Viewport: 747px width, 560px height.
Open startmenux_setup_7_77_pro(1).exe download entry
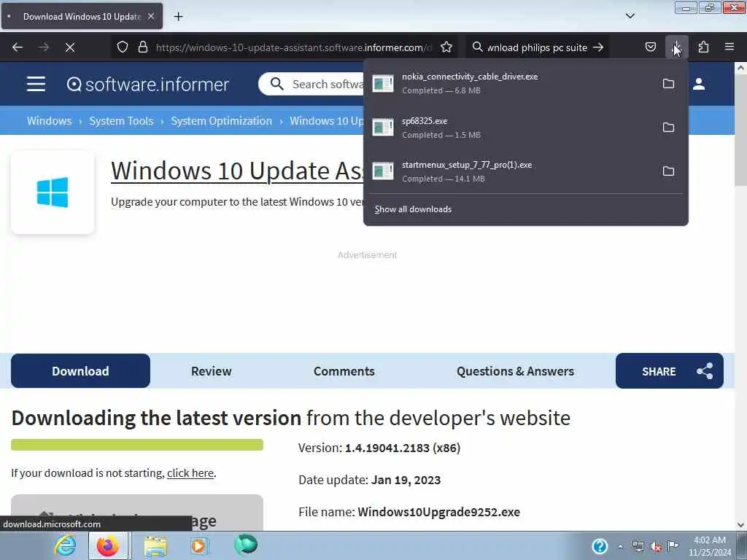510,171
